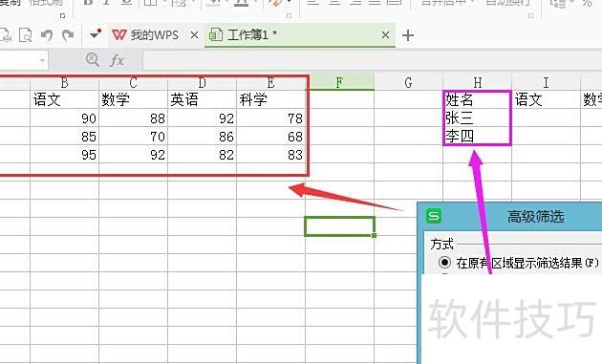
Task: Select column B header
Action: pyautogui.click(x=64, y=82)
